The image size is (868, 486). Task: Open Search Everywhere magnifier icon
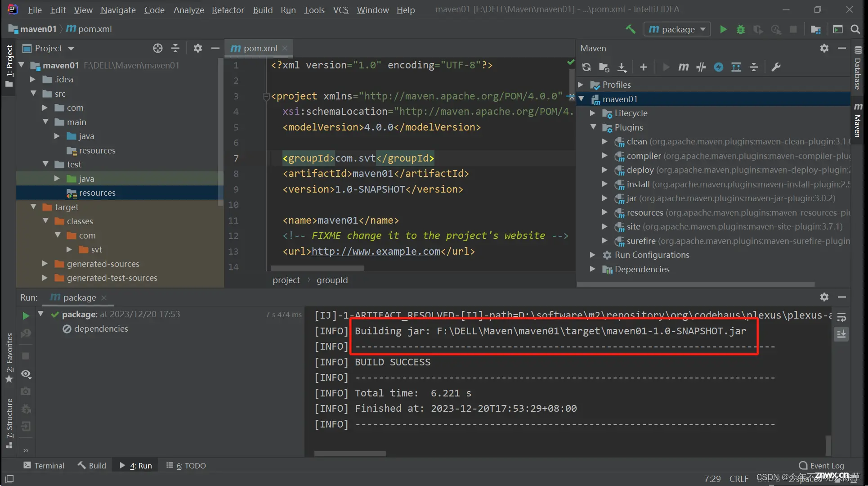tap(855, 29)
